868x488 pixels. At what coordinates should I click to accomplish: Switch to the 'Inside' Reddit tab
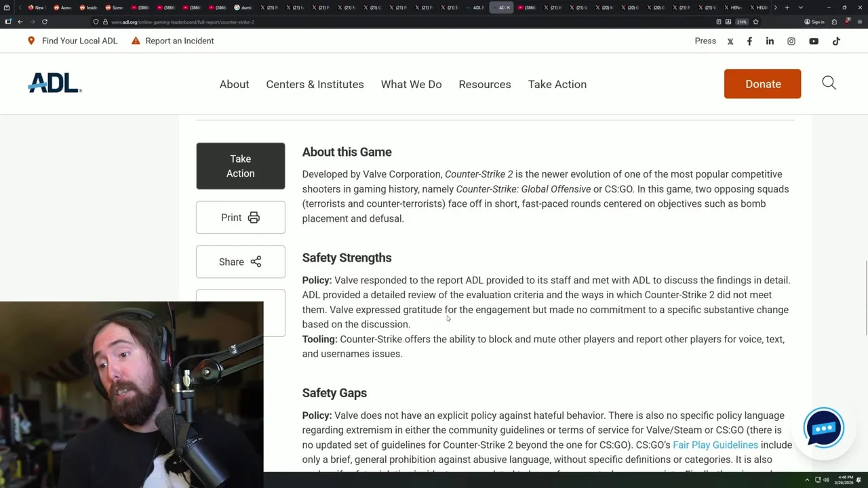click(x=88, y=7)
